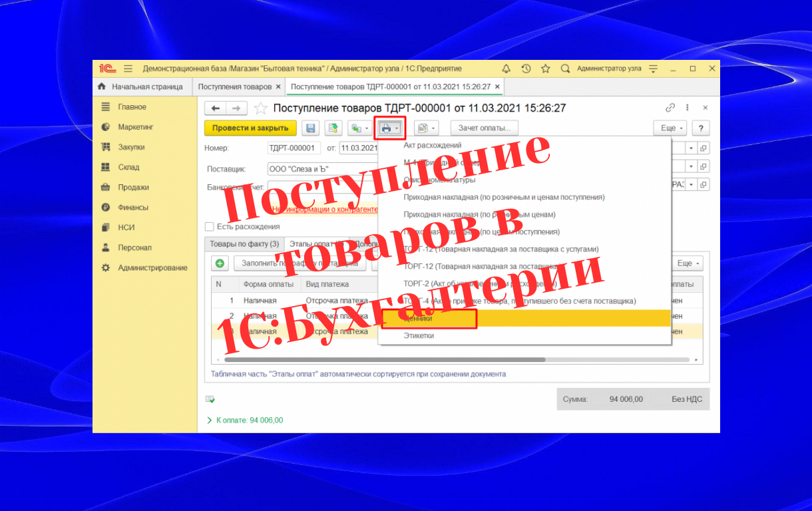Switch to Начальная страница tab
Viewport: 812px width, 511px height.
point(141,86)
